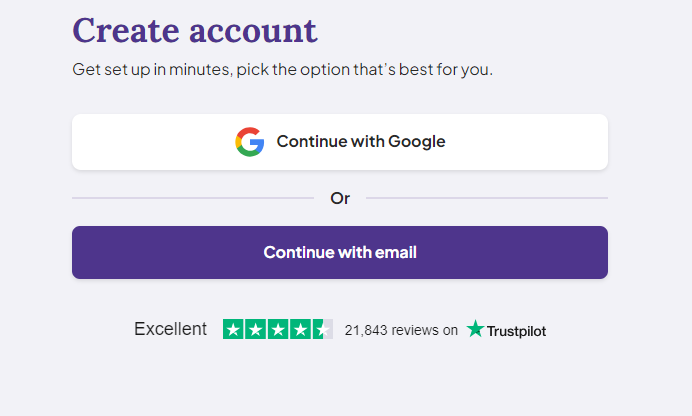Click the 21,843 reviews on text
This screenshot has width=692, height=416.
click(401, 330)
